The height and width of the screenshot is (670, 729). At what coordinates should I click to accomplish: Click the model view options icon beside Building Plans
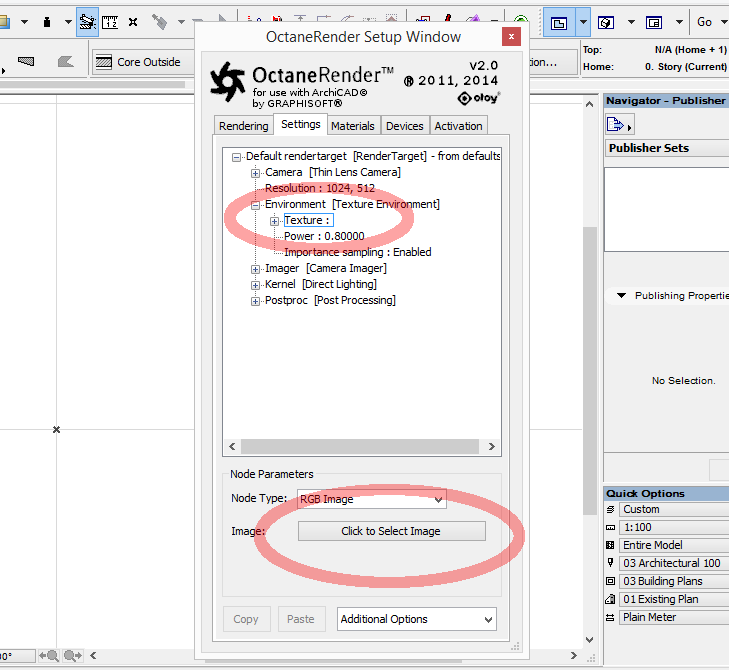point(610,581)
